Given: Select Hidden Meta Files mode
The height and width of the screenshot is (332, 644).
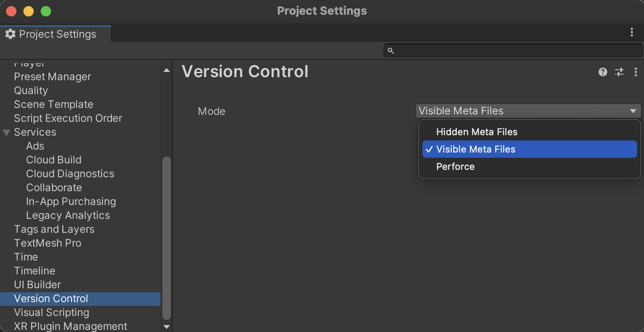Looking at the screenshot, I should coord(477,132).
